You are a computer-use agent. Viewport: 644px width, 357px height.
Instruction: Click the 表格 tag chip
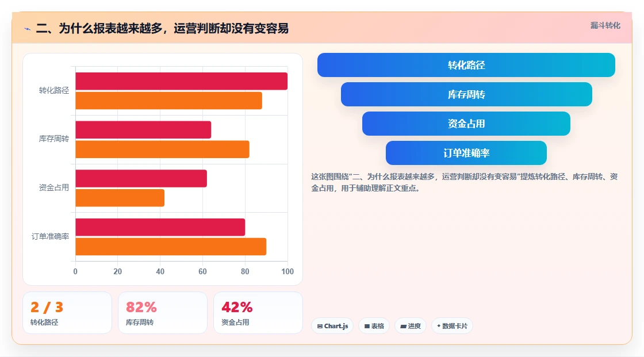374,326
